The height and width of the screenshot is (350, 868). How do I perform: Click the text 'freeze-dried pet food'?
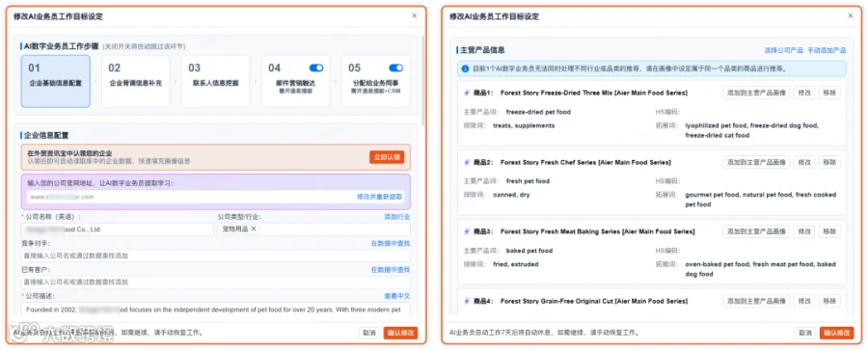tap(538, 112)
